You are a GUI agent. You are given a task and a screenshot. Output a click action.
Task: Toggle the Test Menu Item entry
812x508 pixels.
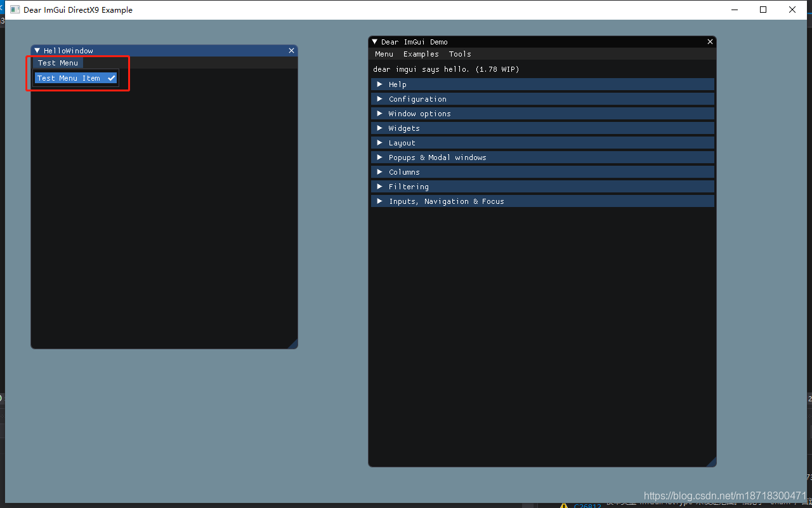click(76, 78)
